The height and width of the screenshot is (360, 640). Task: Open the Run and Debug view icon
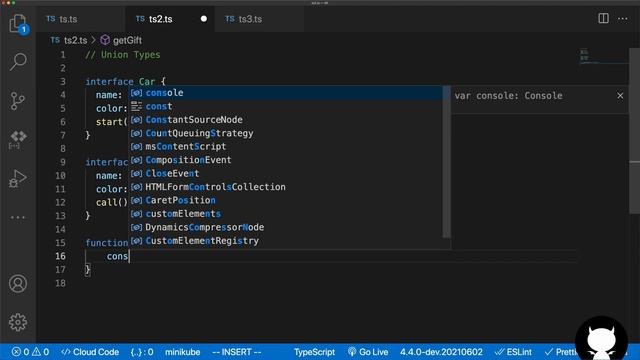(18, 178)
